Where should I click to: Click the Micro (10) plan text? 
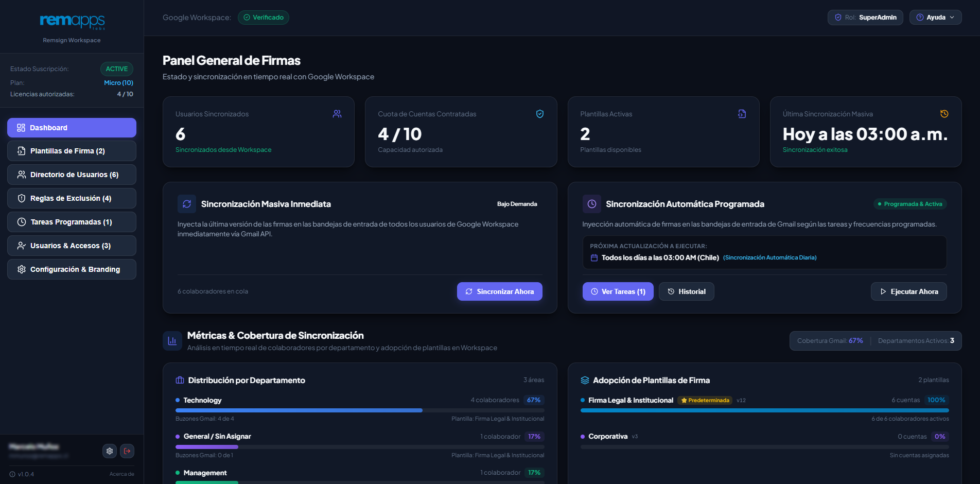tap(118, 83)
